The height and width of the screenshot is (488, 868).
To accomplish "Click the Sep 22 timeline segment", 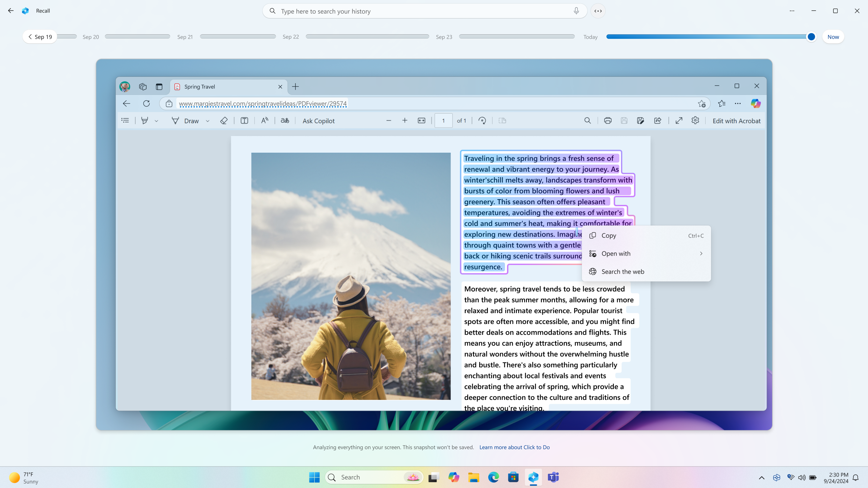I will coord(367,37).
